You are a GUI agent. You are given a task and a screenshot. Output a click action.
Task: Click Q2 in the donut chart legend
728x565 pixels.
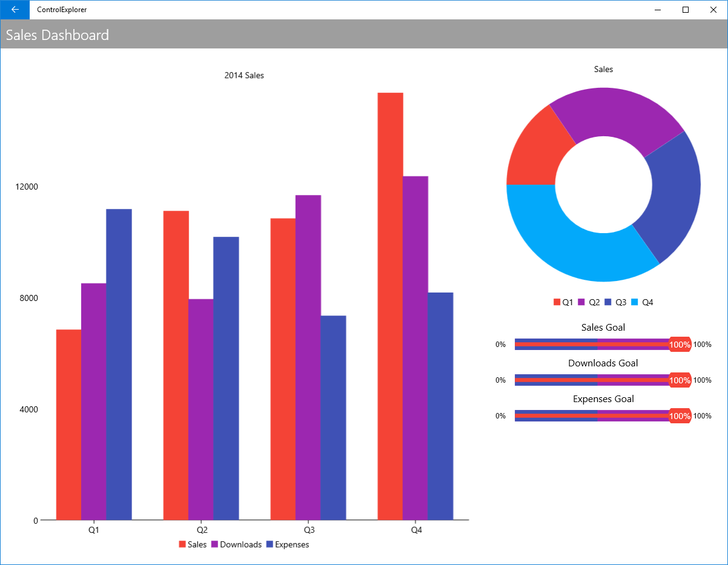coord(590,302)
